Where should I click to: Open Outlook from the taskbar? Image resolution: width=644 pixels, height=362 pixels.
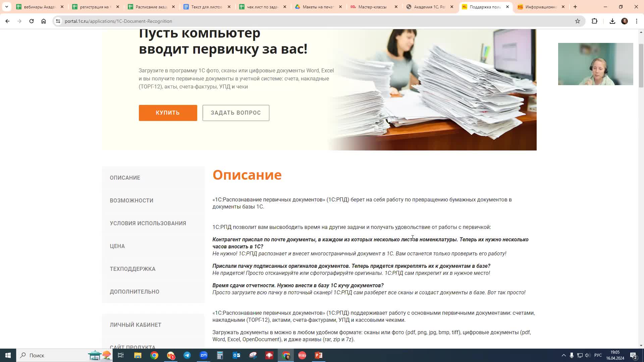(236, 355)
